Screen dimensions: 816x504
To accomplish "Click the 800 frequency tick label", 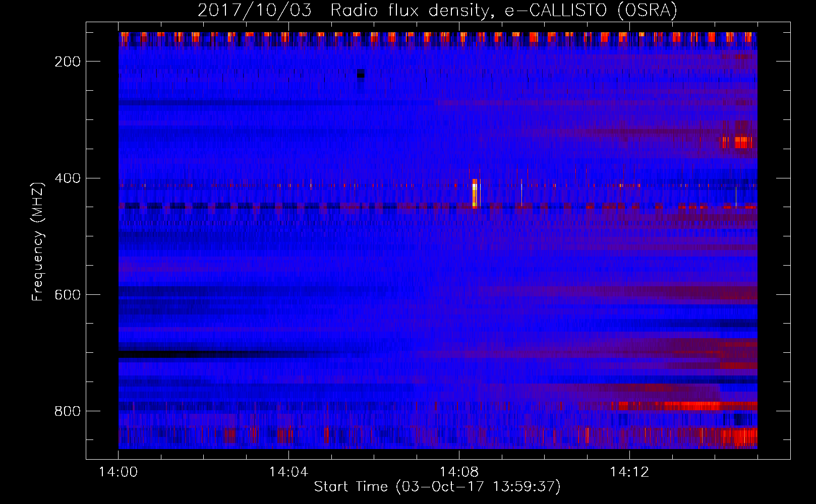I will tap(68, 411).
